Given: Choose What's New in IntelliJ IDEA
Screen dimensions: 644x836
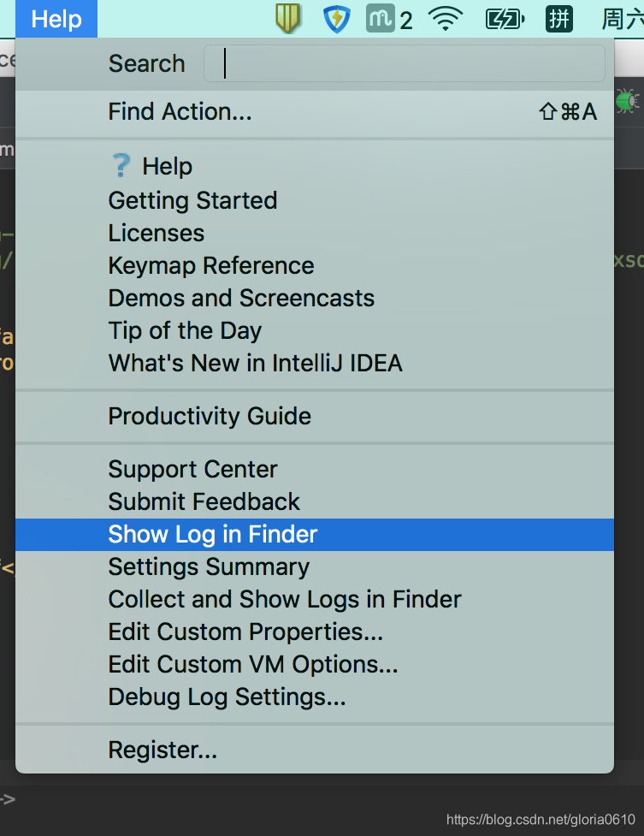Looking at the screenshot, I should pyautogui.click(x=255, y=363).
